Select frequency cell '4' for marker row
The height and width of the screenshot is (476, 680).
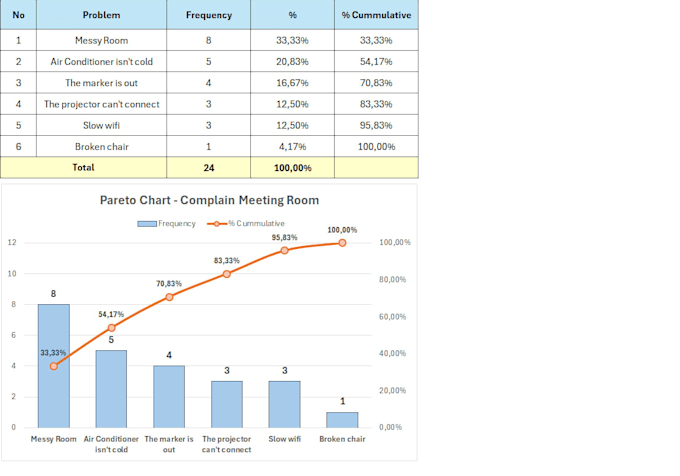point(209,83)
